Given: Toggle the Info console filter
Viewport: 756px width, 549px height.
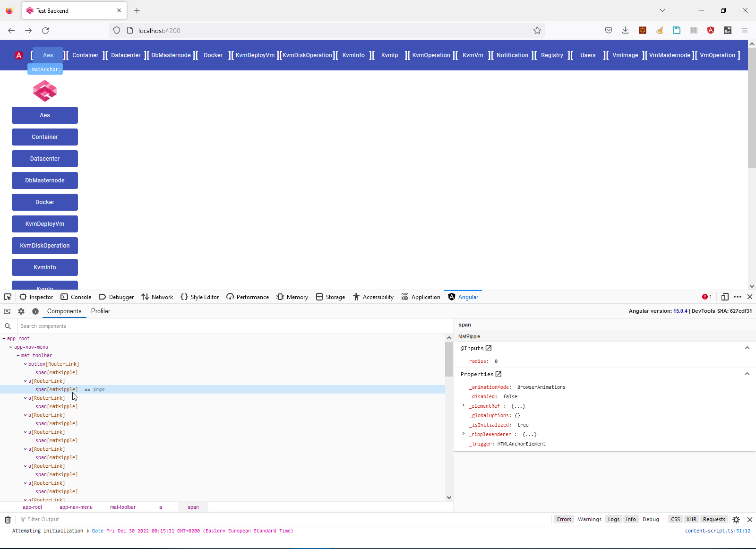Looking at the screenshot, I should point(631,519).
